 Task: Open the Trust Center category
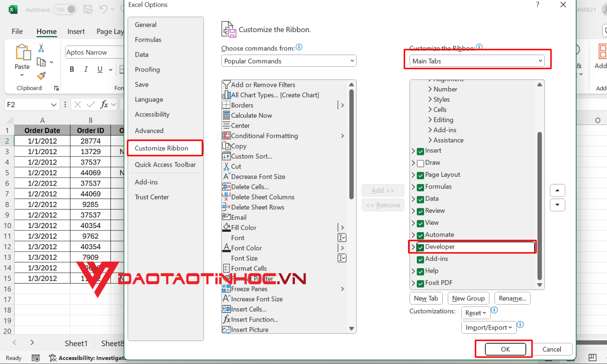[166, 197]
